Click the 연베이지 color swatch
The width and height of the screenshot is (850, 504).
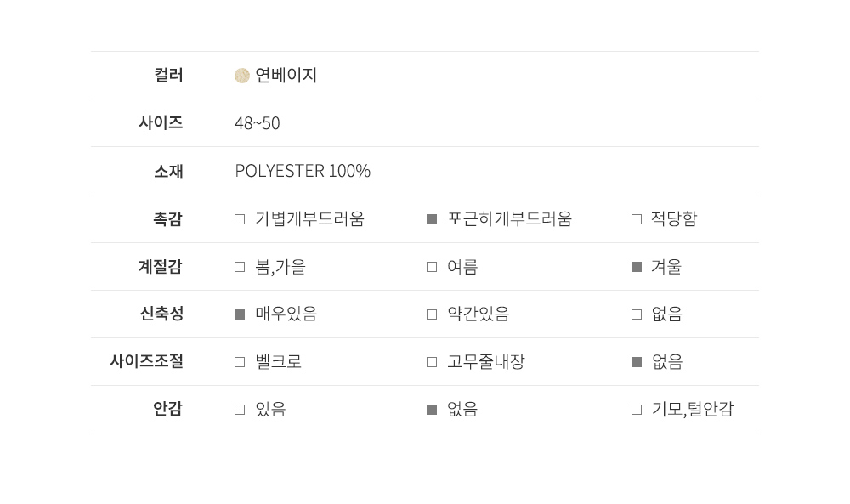[241, 76]
